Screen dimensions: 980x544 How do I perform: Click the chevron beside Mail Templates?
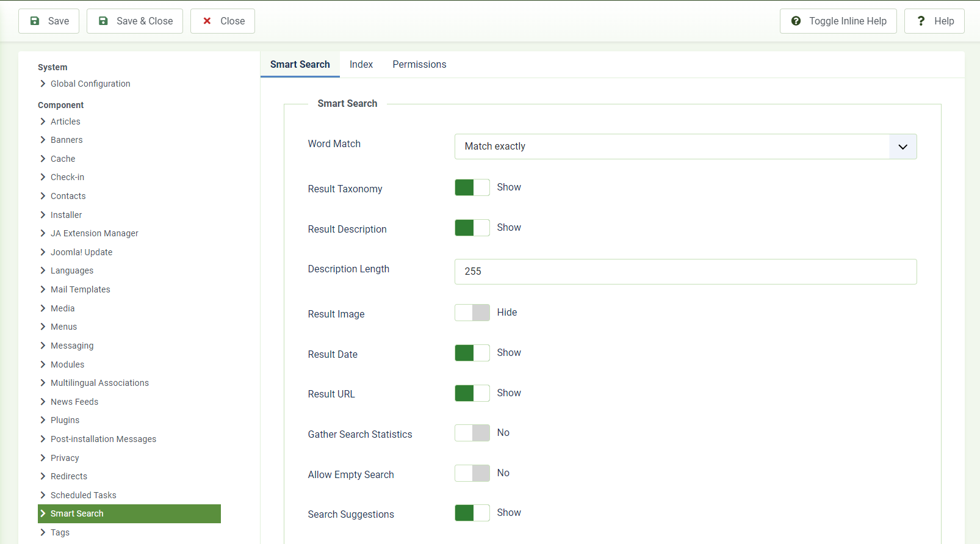click(x=43, y=289)
